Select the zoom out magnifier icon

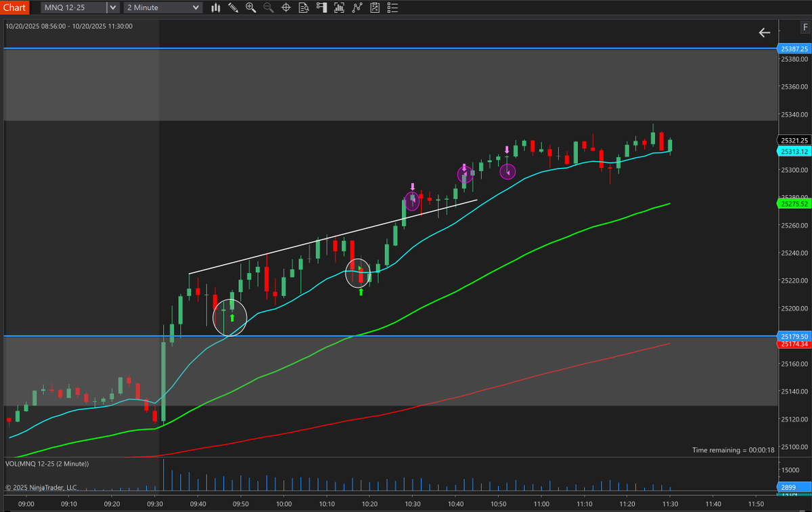tap(268, 7)
